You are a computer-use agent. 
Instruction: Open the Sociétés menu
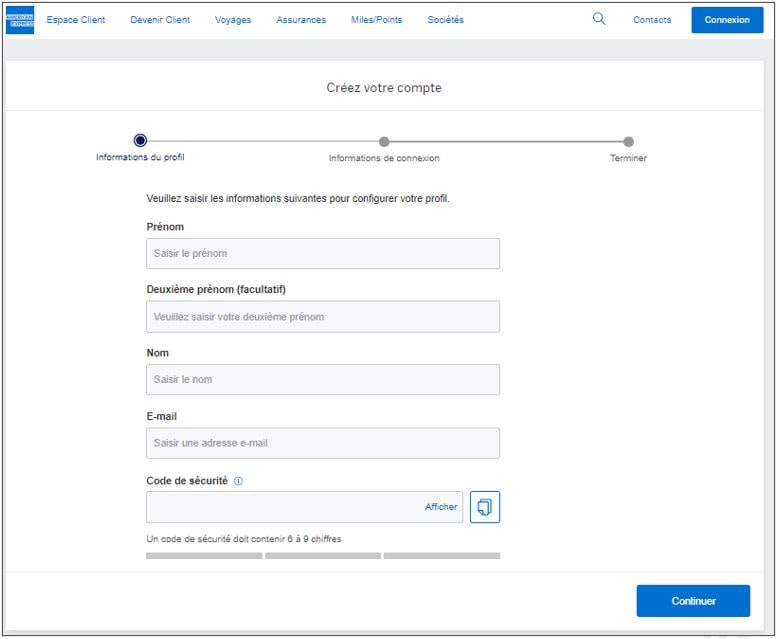coord(445,20)
